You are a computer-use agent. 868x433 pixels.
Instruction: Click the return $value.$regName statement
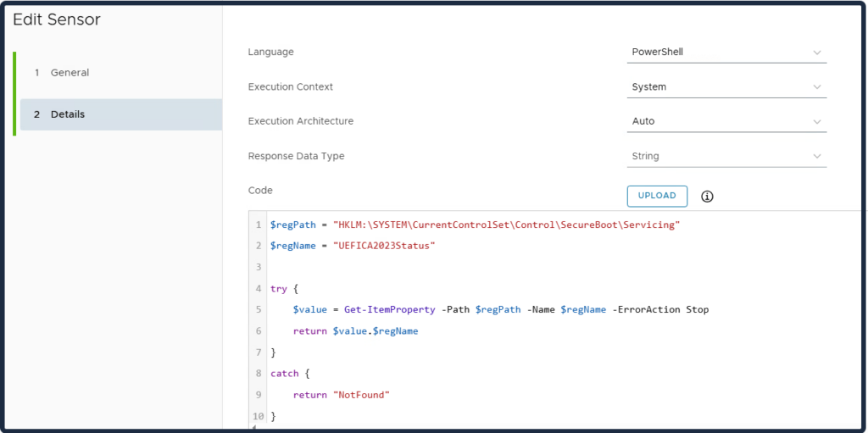(x=355, y=331)
